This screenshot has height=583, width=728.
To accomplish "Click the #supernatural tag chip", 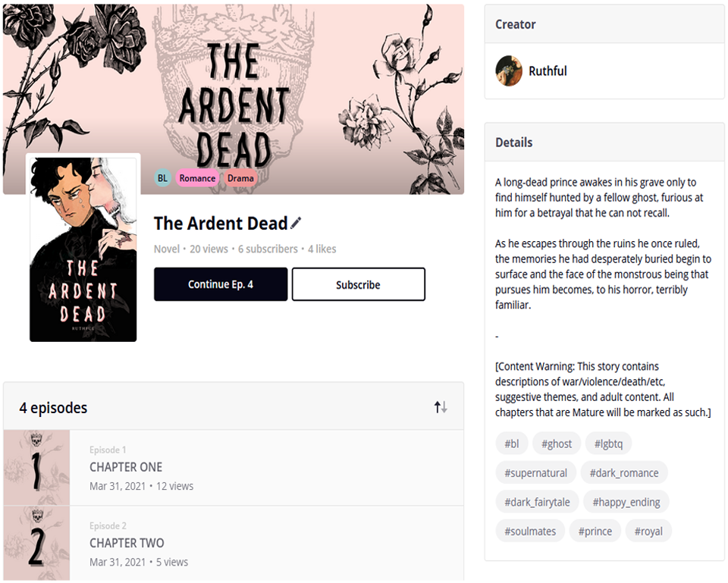I will pyautogui.click(x=535, y=473).
